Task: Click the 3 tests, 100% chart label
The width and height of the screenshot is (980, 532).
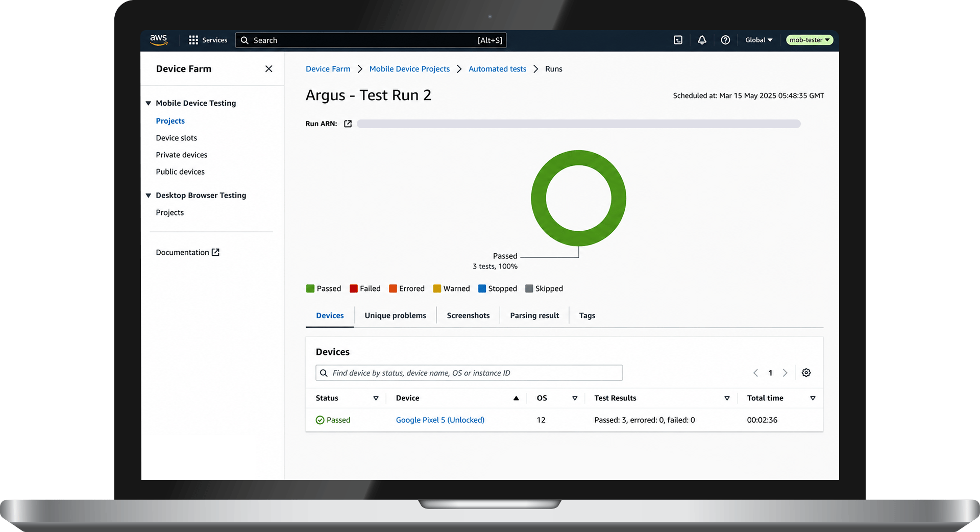Action: coord(495,266)
